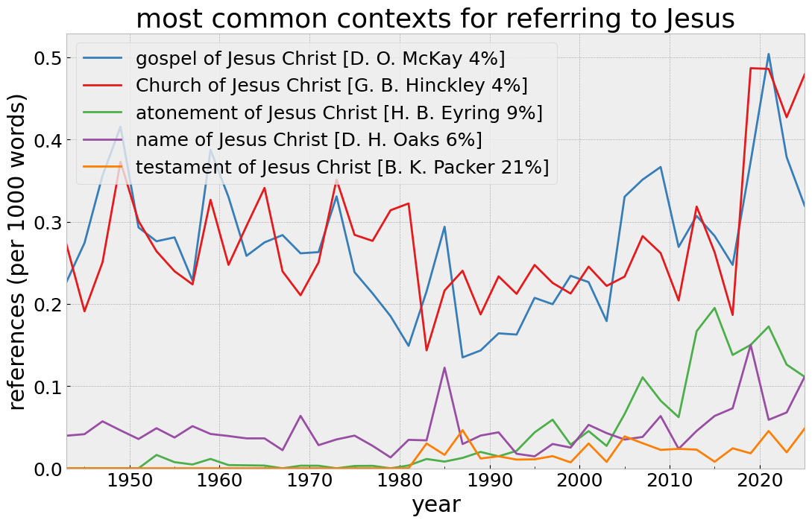The height and width of the screenshot is (523, 812).
Task: Click the purple legend line for name
Action: 102,140
